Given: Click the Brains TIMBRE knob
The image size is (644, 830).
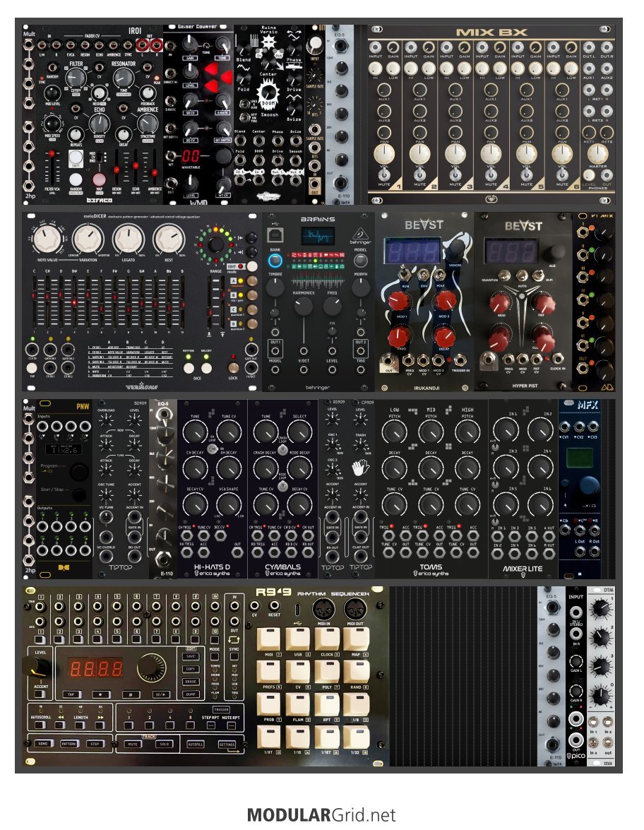Looking at the screenshot, I should 275,287.
